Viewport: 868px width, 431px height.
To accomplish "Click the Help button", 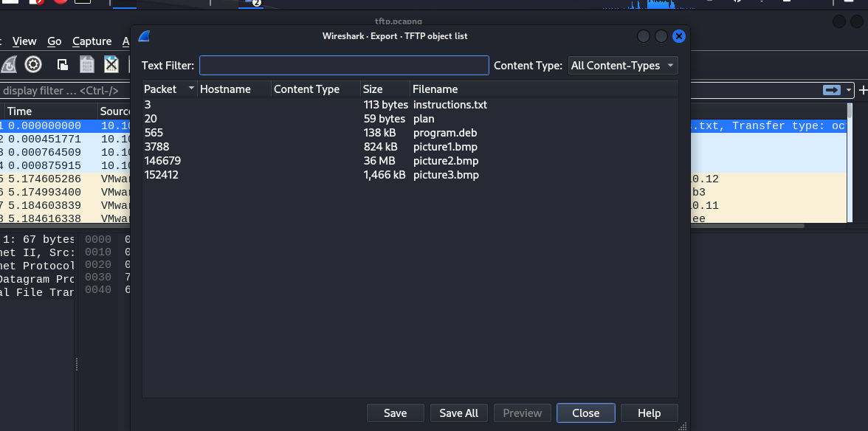I will (x=649, y=413).
